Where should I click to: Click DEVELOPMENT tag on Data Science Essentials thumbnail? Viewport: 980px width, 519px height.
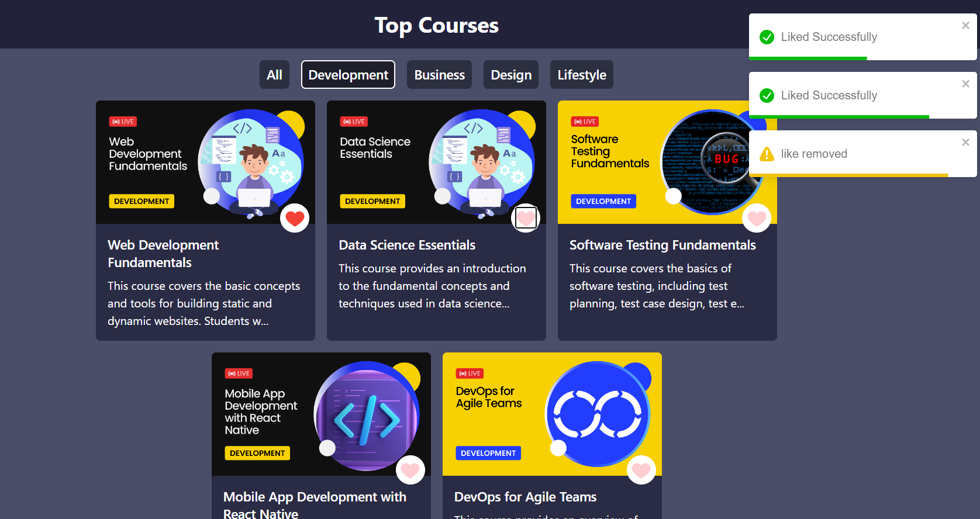coord(372,201)
